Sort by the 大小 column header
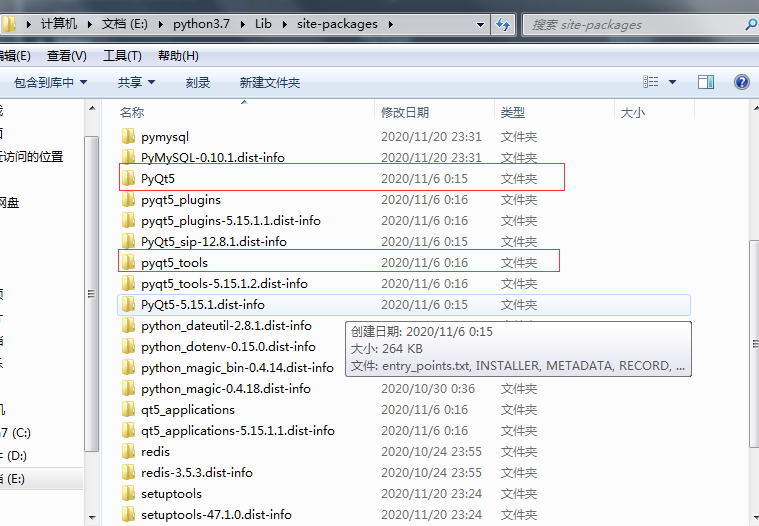The width and height of the screenshot is (759, 526). [633, 113]
